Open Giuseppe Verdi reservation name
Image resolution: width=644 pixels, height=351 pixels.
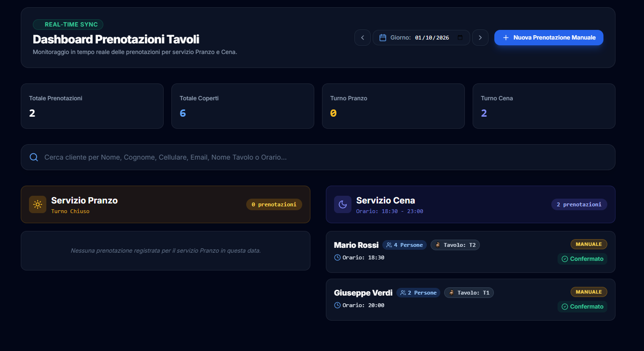click(363, 293)
